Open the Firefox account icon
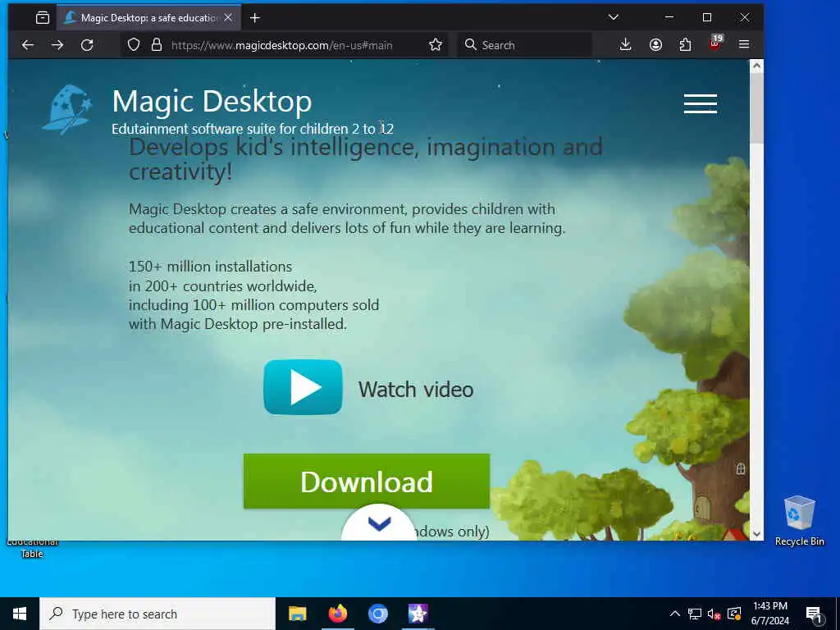The image size is (840, 630). click(x=655, y=45)
